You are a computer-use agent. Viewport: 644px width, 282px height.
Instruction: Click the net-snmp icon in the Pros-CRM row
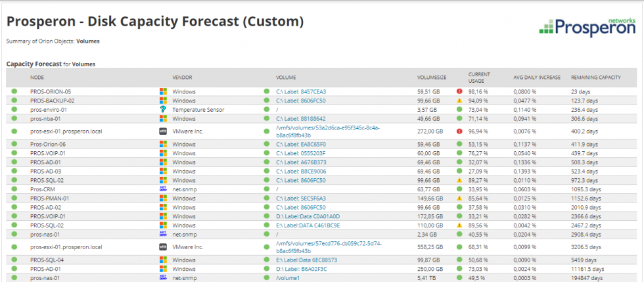point(163,189)
